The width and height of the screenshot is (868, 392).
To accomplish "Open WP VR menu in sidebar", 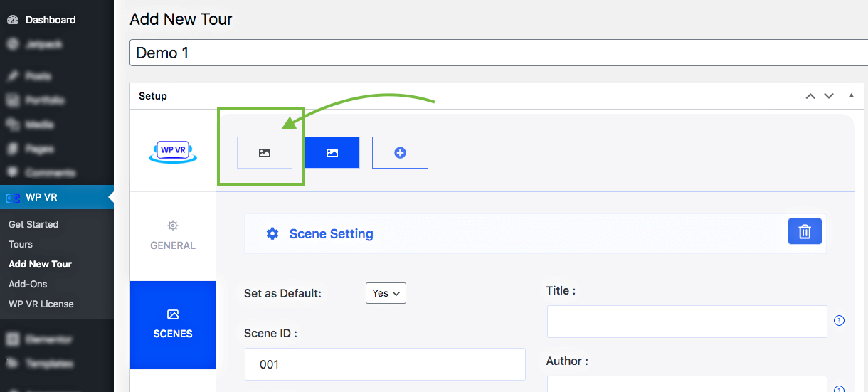I will [57, 197].
